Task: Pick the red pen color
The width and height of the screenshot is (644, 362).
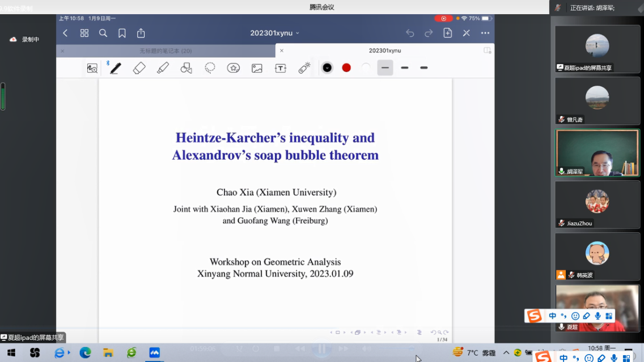Action: point(346,68)
